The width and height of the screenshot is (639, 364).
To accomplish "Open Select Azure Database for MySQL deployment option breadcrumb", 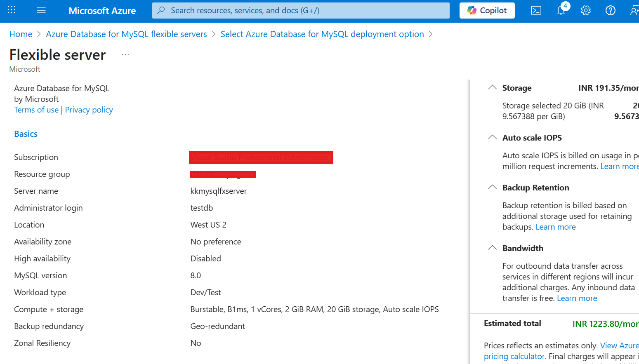I will coord(322,34).
